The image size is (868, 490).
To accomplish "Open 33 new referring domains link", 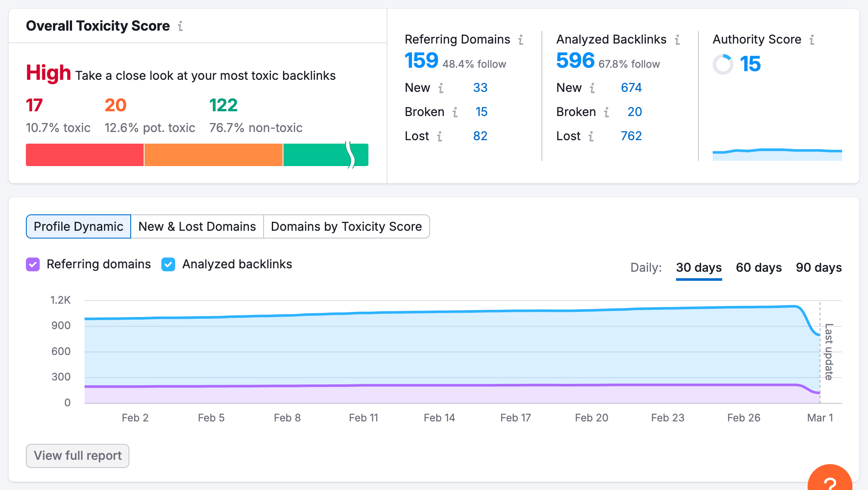I will 480,88.
